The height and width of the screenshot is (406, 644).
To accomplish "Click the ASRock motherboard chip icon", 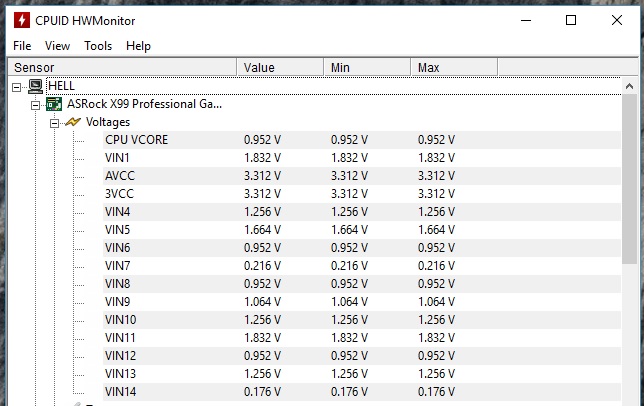I will (54, 104).
